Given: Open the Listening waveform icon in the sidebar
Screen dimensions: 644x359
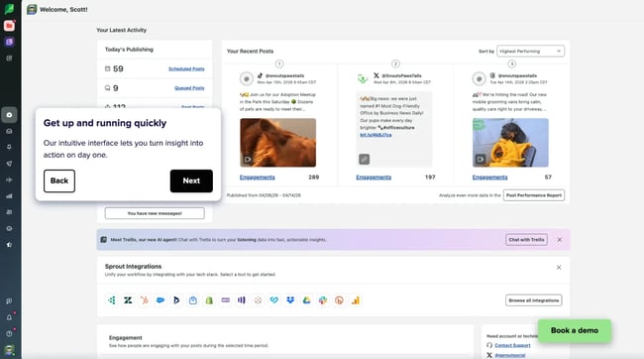Looking at the screenshot, I should (9, 179).
